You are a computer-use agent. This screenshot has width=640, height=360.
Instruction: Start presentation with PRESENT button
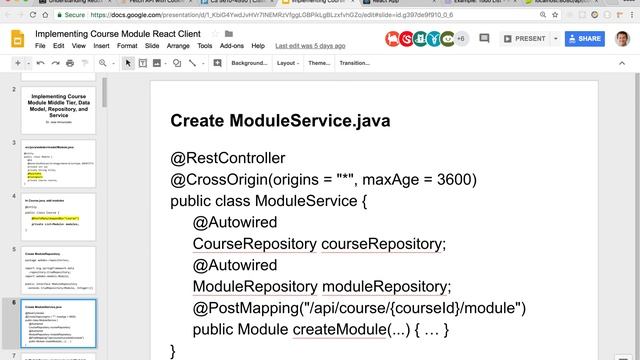coord(525,39)
